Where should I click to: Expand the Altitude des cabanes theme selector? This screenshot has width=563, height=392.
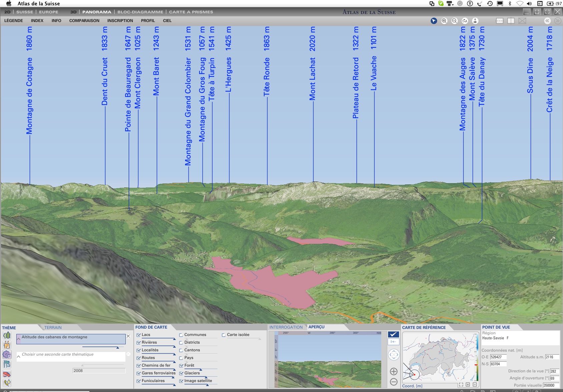click(x=19, y=339)
